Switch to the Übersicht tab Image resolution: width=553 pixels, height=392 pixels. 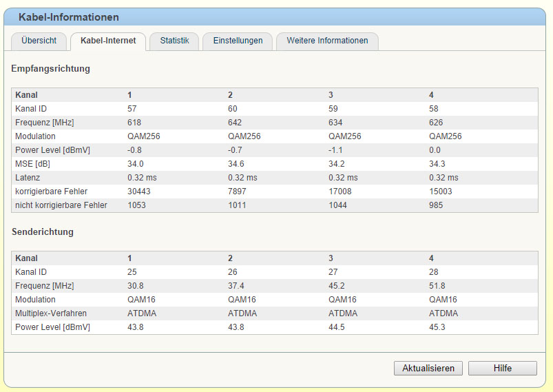(39, 41)
